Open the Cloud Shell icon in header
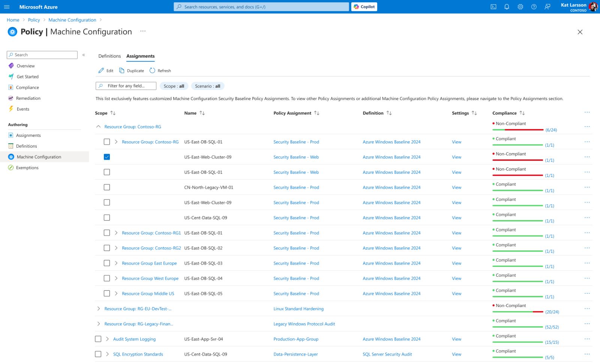 pyautogui.click(x=493, y=7)
